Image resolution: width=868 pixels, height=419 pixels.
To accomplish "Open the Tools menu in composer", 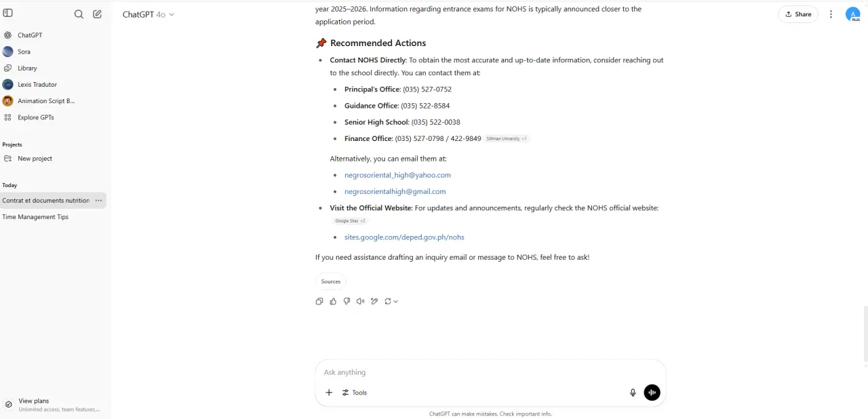I will [355, 393].
